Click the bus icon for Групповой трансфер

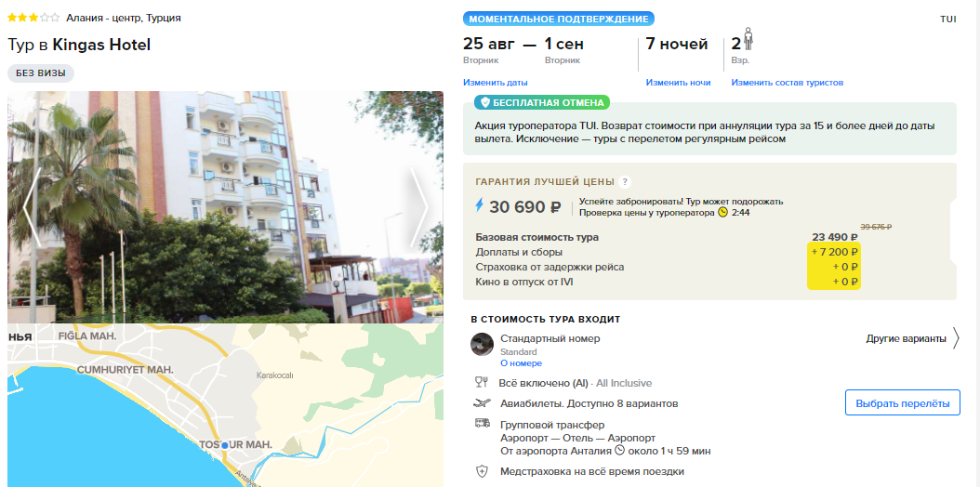pos(482,423)
